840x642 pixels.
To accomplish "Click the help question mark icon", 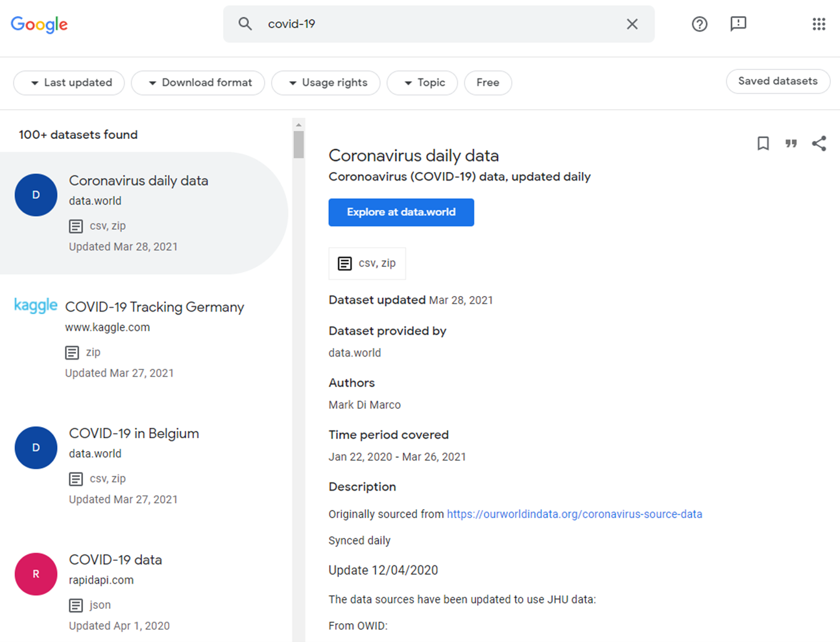I will point(699,24).
